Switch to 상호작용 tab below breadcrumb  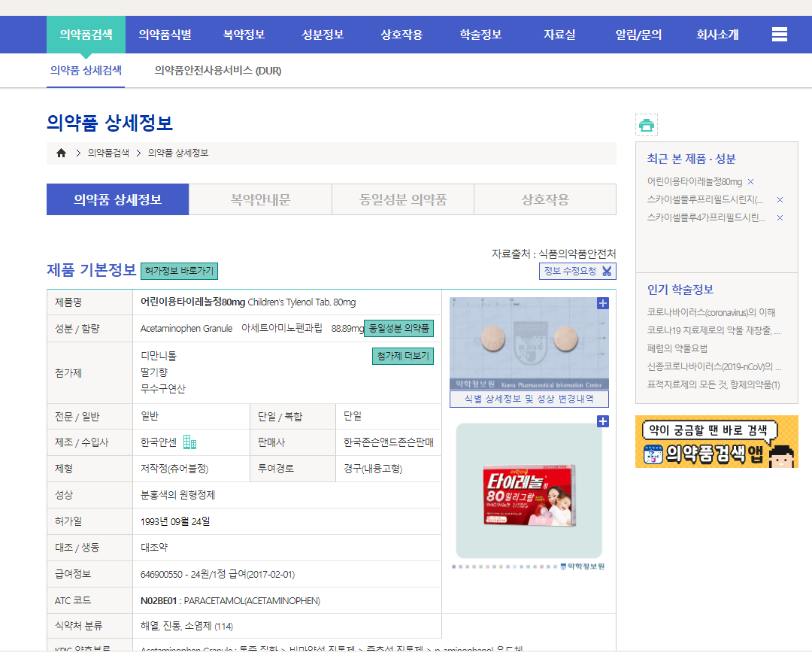(545, 199)
